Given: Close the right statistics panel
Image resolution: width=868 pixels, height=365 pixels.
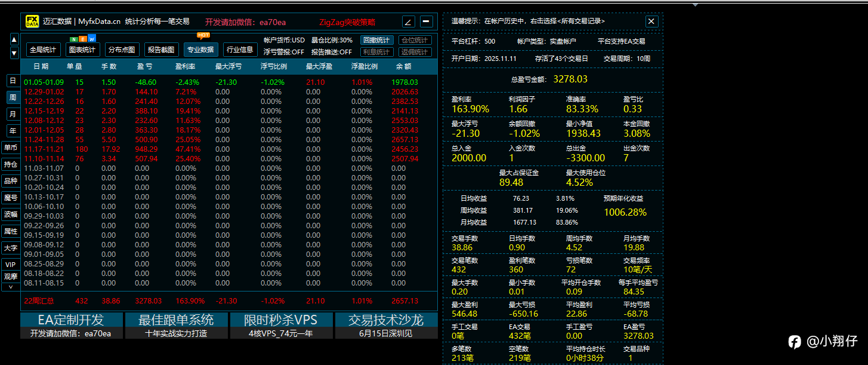Looking at the screenshot, I should pos(651,22).
